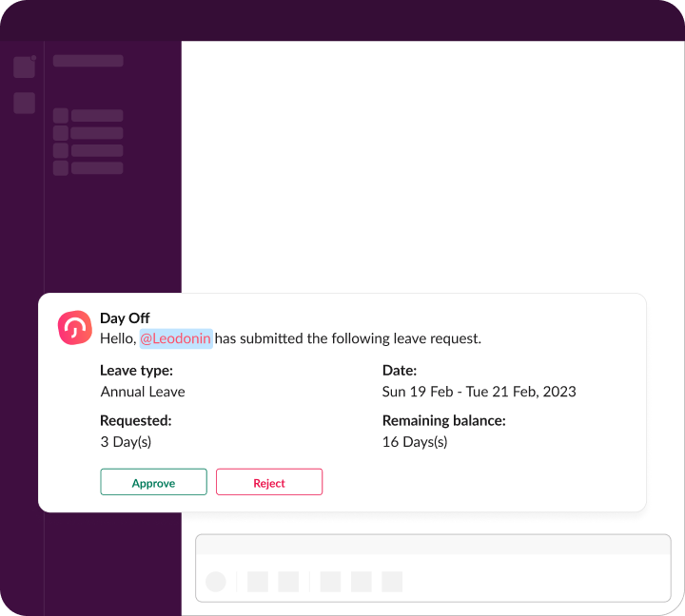Image resolution: width=685 pixels, height=616 pixels.
Task: Select the '16 Days(s)' remaining balance
Action: [415, 442]
